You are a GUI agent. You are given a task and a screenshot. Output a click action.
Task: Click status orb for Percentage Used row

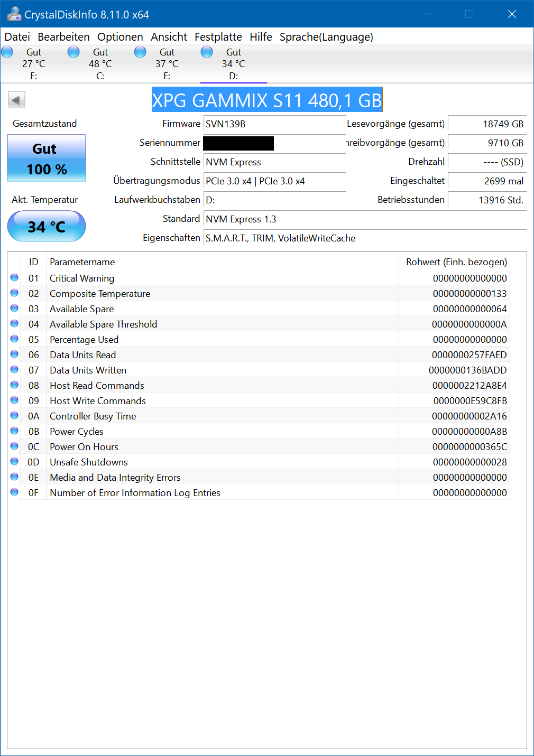(x=14, y=339)
